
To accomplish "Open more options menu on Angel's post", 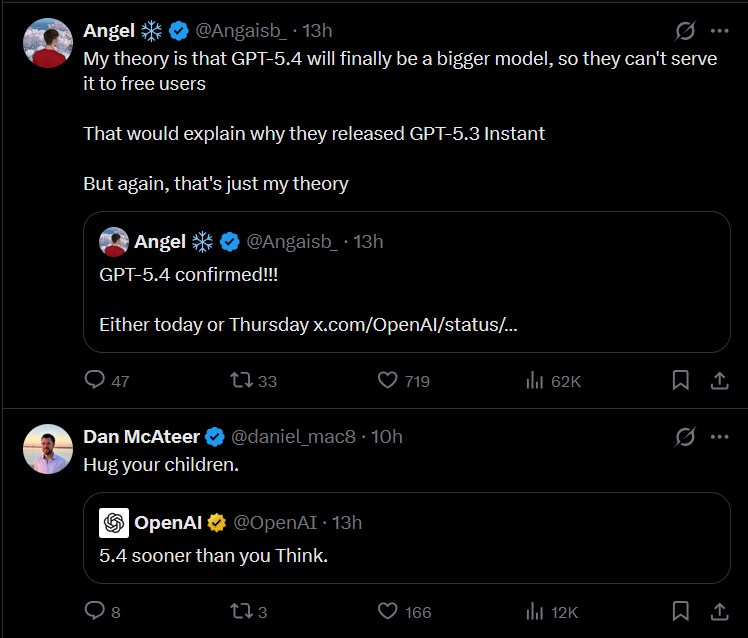I will point(719,30).
